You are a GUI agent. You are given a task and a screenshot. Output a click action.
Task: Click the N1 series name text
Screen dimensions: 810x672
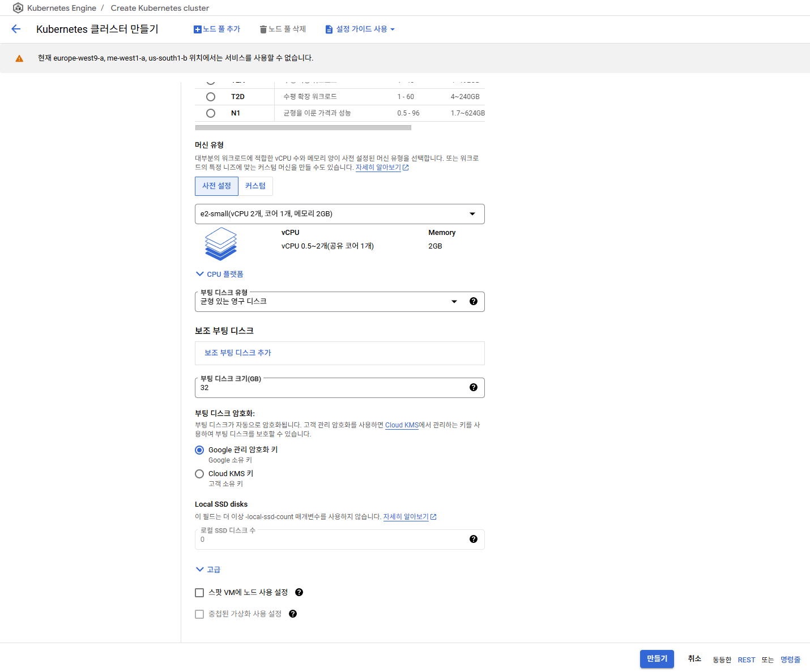click(x=236, y=113)
